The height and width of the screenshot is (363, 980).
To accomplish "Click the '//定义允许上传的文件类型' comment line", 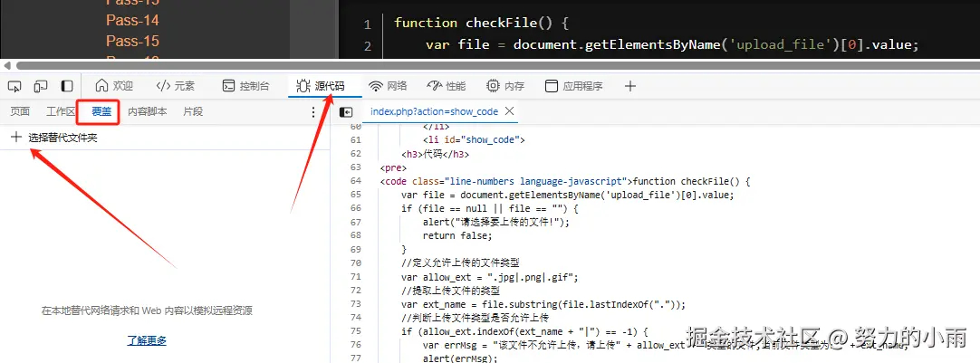I will [x=460, y=263].
